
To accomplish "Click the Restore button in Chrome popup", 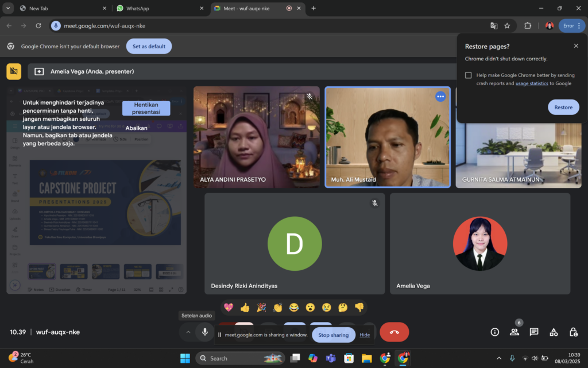I will pyautogui.click(x=563, y=108).
